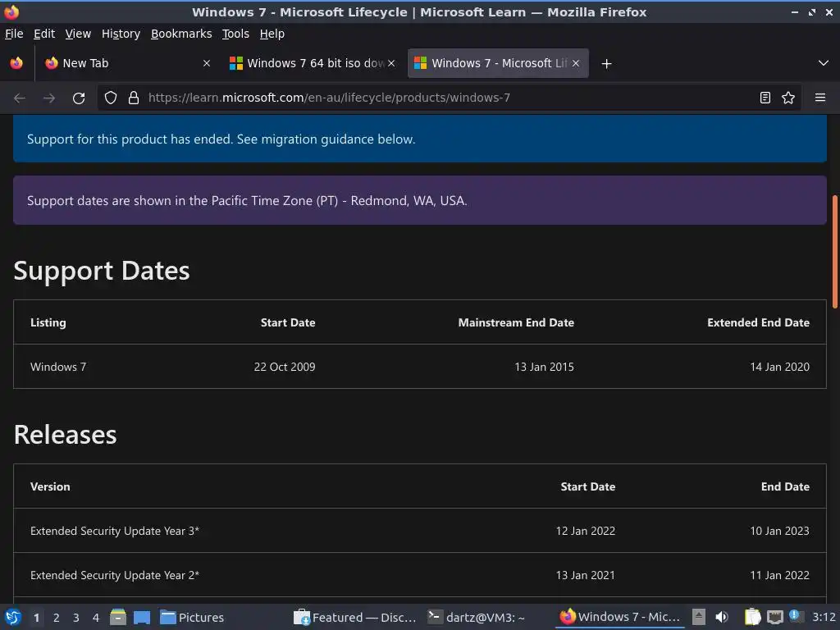This screenshot has height=630, width=840.
Task: Click the page vertical scrollbar thumb
Action: [834, 252]
